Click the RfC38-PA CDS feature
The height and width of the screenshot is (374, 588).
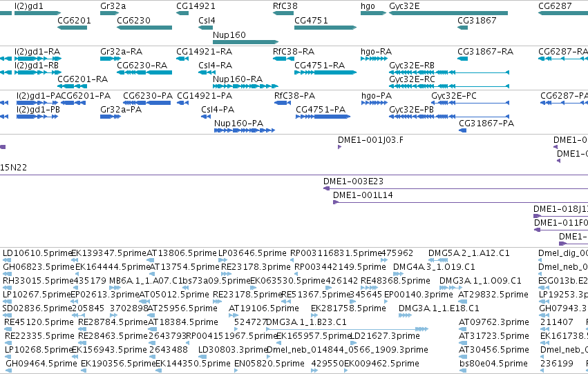(283, 103)
